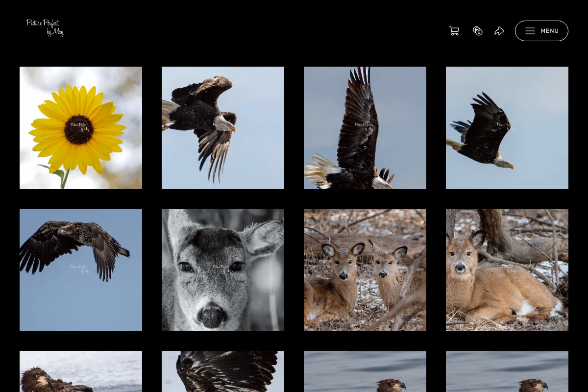Screen dimensions: 588x392
Task: Click the MENU text label
Action: click(550, 31)
